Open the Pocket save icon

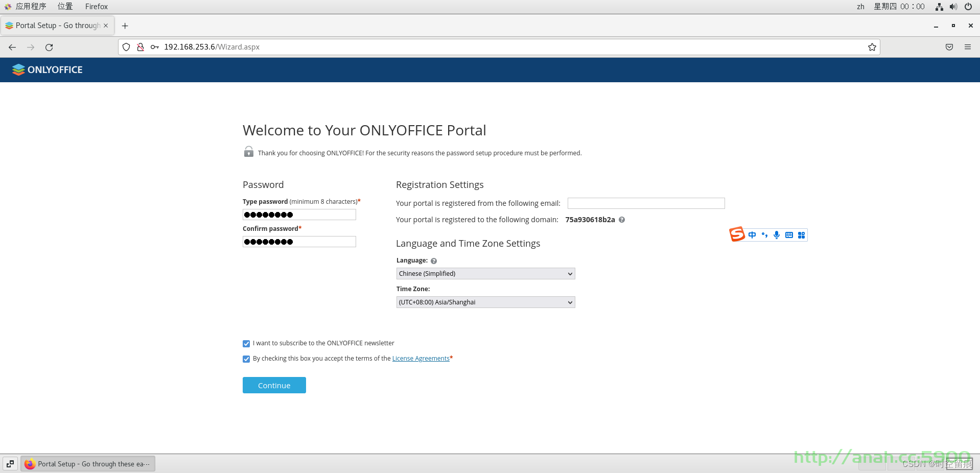coord(949,47)
